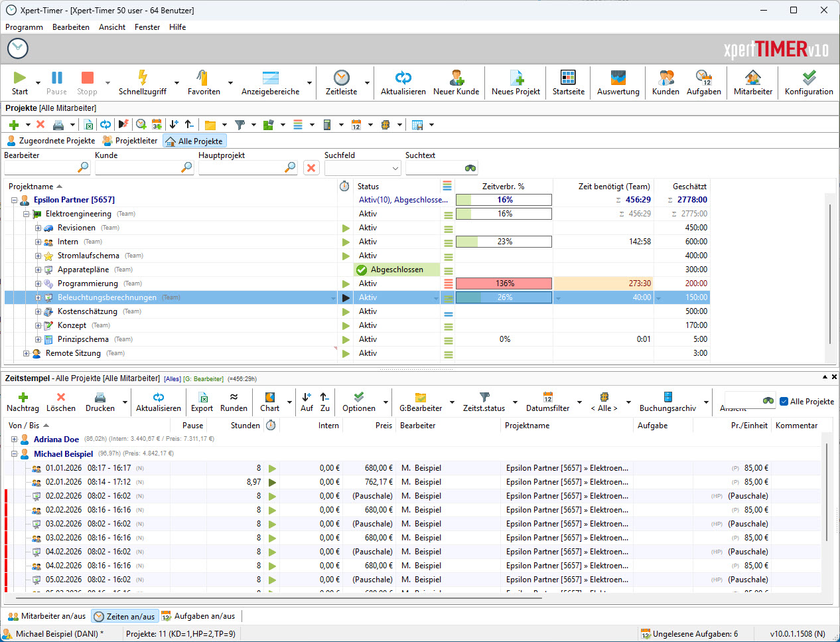Click the Bearbeiter filter field
This screenshot has width=840, height=642.
[x=46, y=168]
